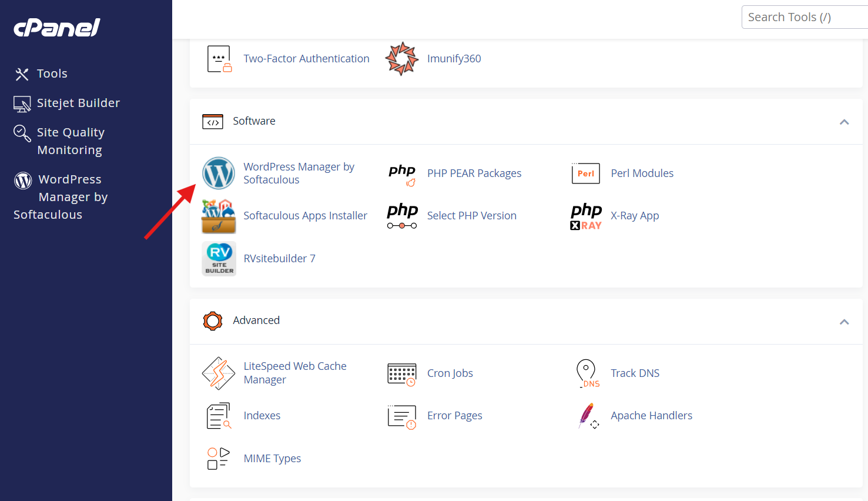Open Select PHP Version link
The width and height of the screenshot is (868, 501).
coord(471,216)
